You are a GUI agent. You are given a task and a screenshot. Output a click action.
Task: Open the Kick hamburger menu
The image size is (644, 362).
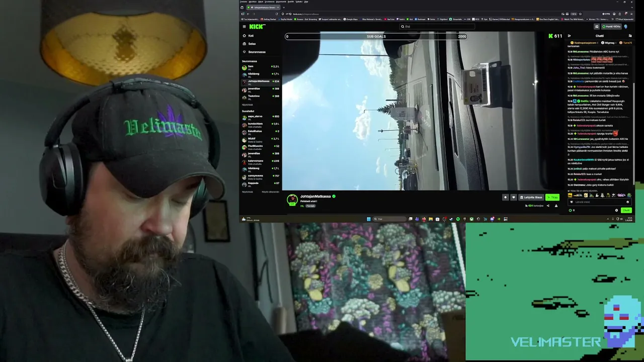pyautogui.click(x=244, y=27)
